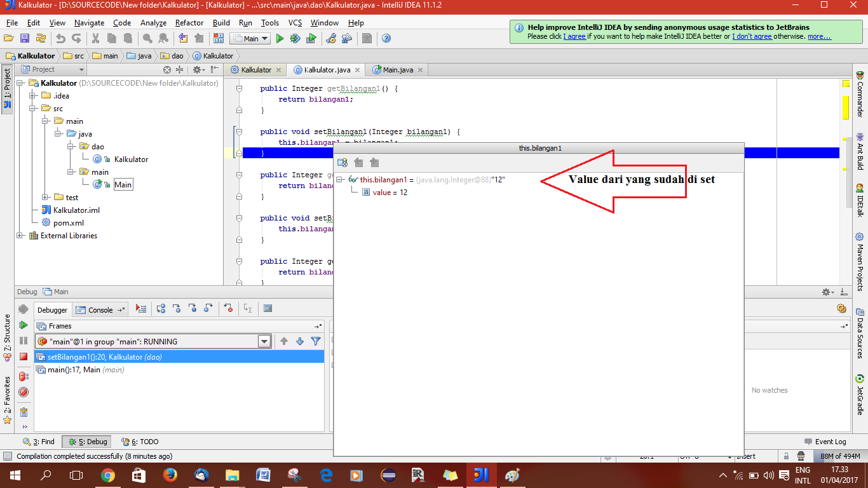The height and width of the screenshot is (488, 868).
Task: Open Mozilla Firefox from the taskbar
Action: point(169,475)
